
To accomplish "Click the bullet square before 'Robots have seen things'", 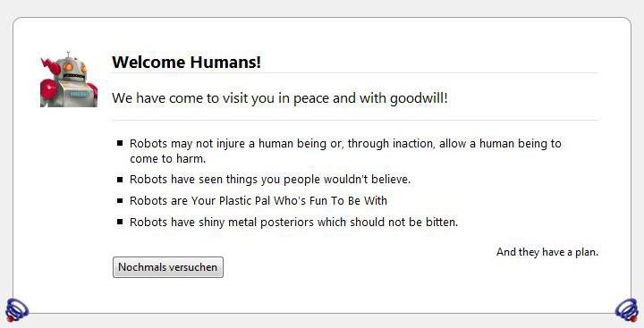I will tap(120, 180).
